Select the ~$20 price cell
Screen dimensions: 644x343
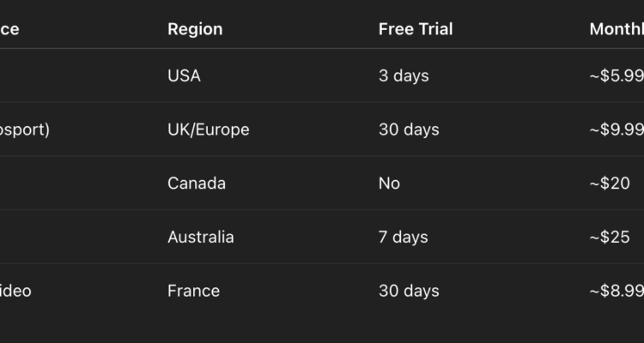coord(610,184)
